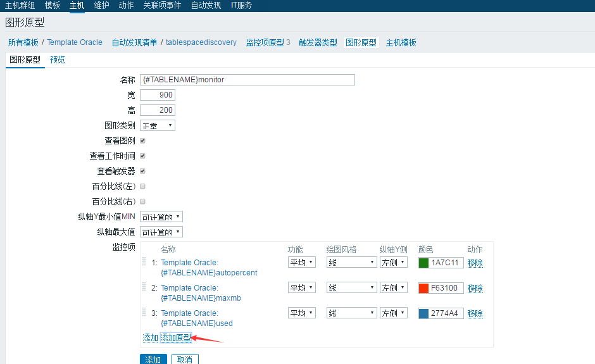Open red F63100 color picker swatch
This screenshot has width=595, height=364.
(423, 288)
